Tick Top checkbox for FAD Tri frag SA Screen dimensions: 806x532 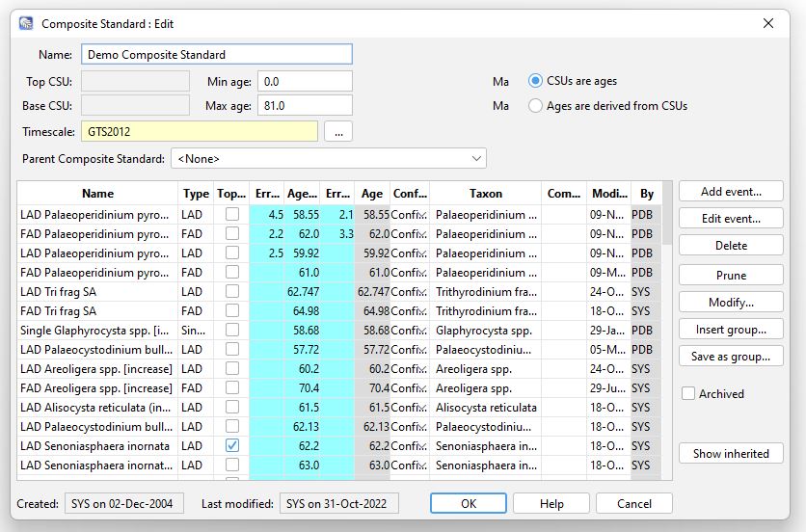click(232, 311)
